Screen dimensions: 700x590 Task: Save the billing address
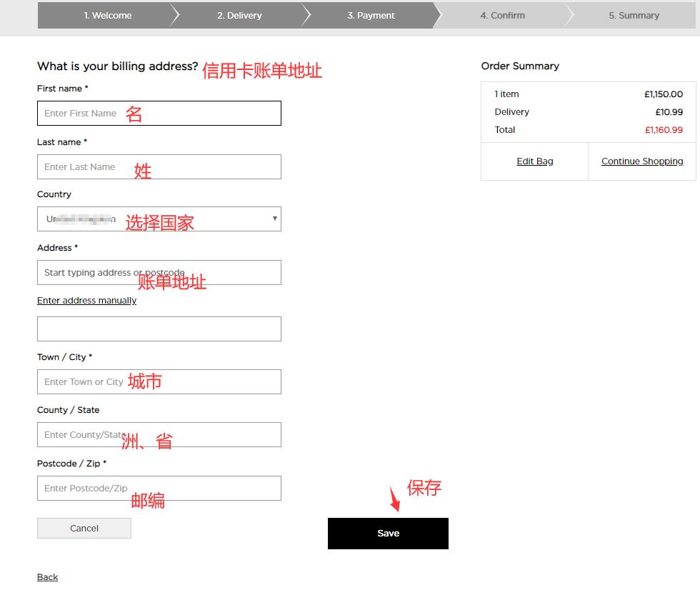coord(388,534)
